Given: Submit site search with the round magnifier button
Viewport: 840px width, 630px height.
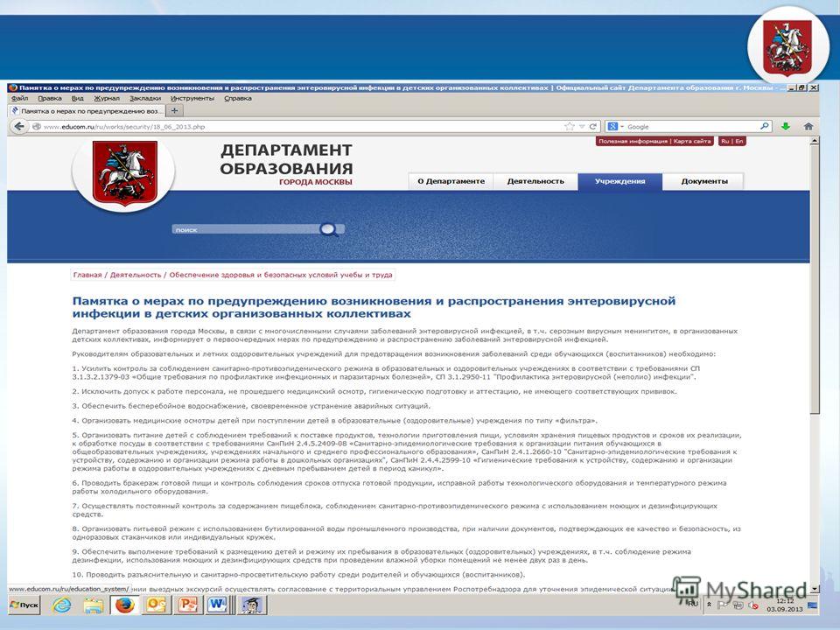Looking at the screenshot, I should pyautogui.click(x=328, y=229).
